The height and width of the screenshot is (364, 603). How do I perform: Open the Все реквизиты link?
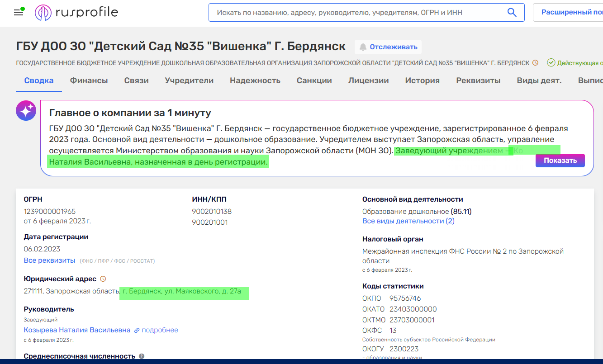[x=49, y=260]
